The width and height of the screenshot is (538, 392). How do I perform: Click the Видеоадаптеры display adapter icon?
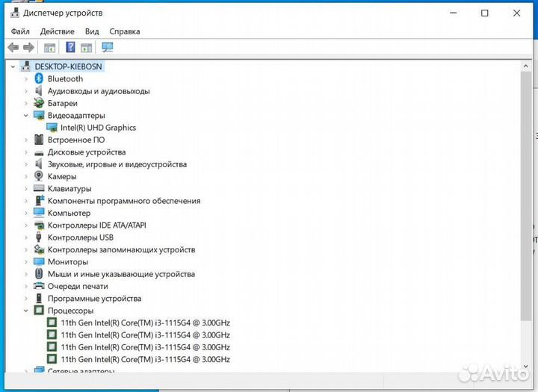click(x=39, y=115)
